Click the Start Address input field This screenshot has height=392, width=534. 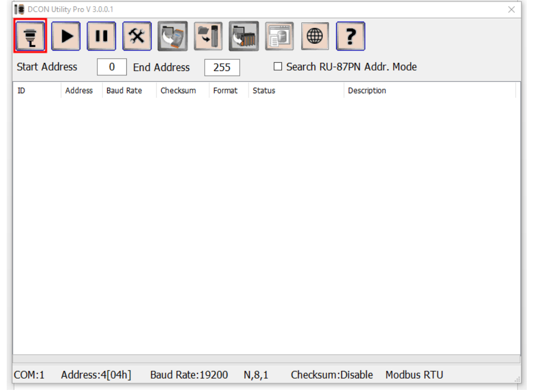[x=112, y=66]
